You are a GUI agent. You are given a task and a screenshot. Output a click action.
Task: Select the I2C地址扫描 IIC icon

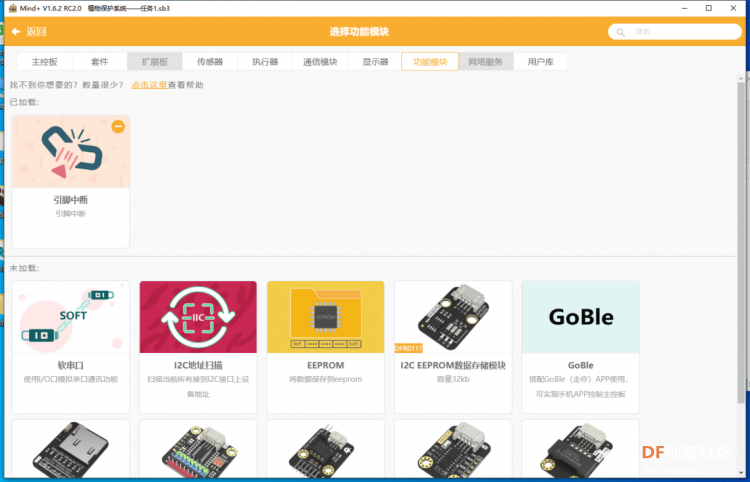[198, 317]
